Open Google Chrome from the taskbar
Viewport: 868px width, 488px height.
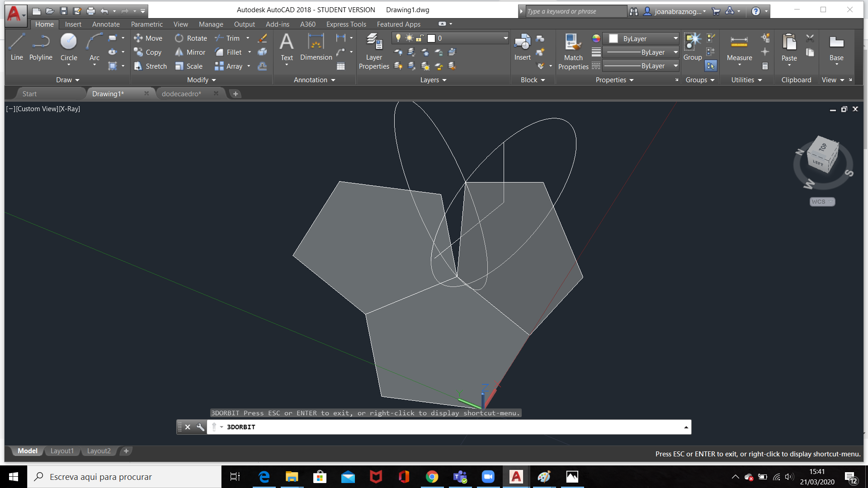coord(432,477)
